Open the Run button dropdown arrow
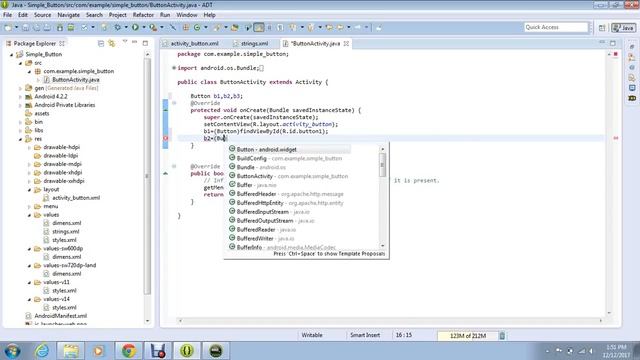This screenshot has width=640, height=360. point(144,27)
